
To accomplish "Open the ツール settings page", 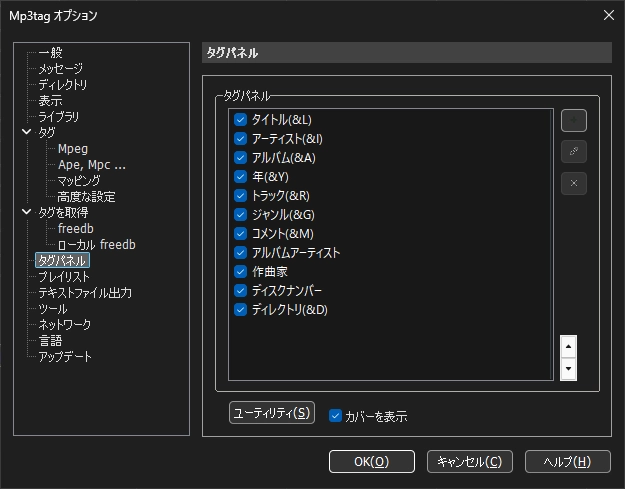I will click(x=53, y=308).
